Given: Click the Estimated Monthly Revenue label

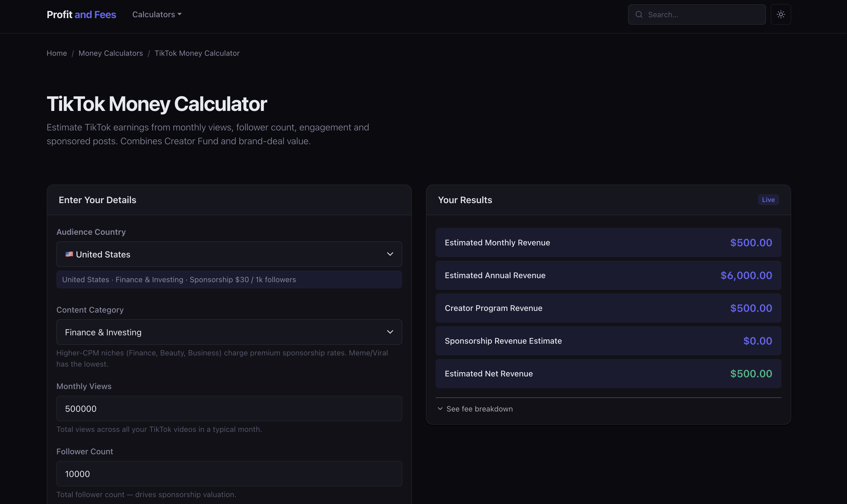Looking at the screenshot, I should point(497,243).
